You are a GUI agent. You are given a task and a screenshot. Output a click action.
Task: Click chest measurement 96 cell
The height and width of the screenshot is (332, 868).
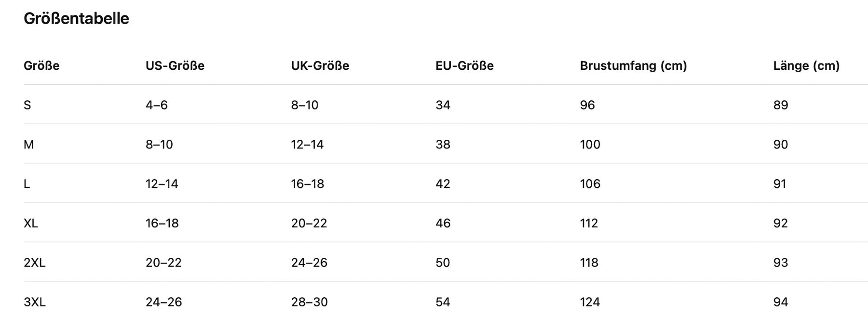(587, 105)
